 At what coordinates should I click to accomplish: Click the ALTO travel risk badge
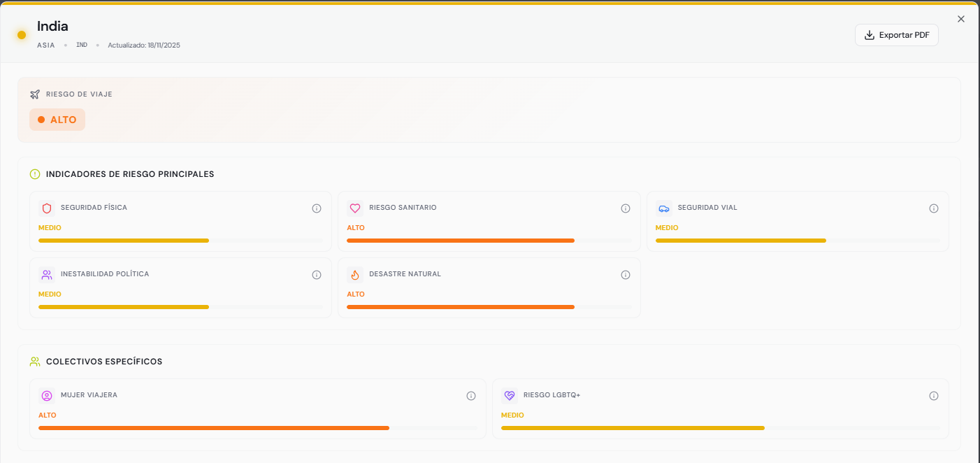(57, 120)
